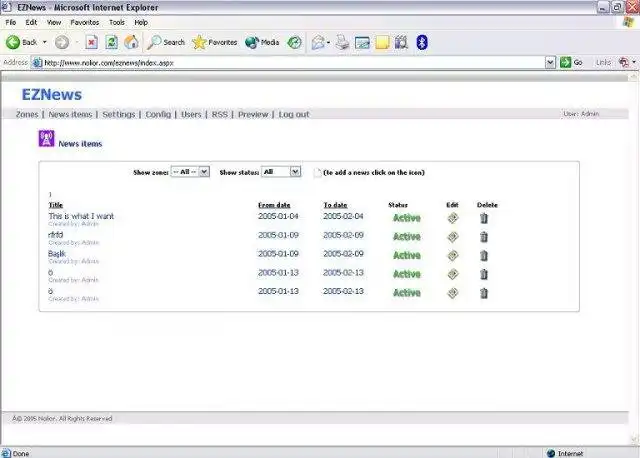Click the add news page icon
The height and width of the screenshot is (458, 640).
[x=317, y=173]
